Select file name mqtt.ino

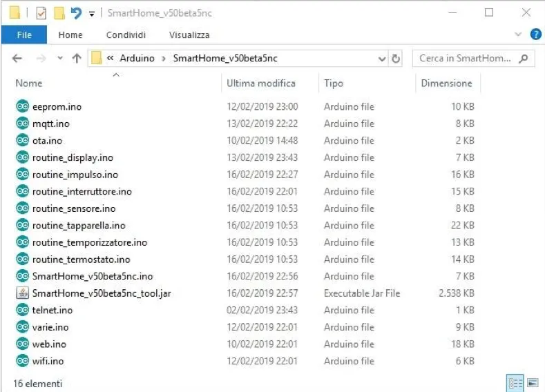point(50,124)
